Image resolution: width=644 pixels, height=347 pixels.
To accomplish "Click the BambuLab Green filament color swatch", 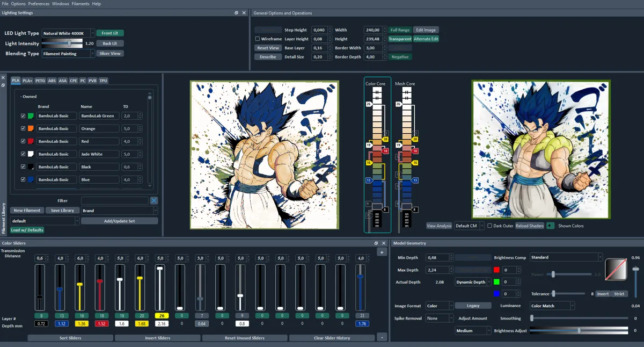I will pos(31,115).
